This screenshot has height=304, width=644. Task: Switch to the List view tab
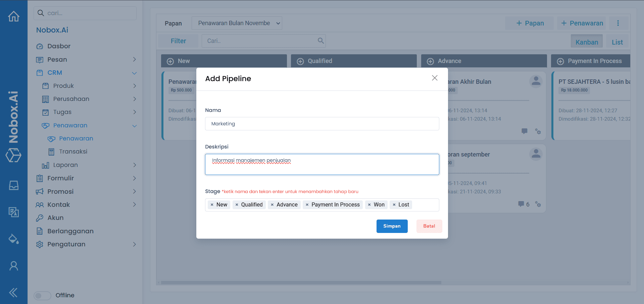617,42
